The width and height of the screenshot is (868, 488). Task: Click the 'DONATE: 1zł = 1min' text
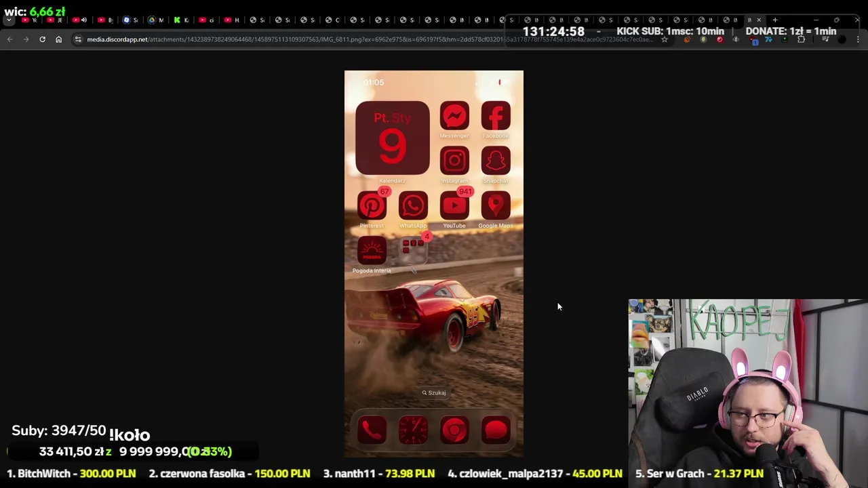[x=791, y=31]
